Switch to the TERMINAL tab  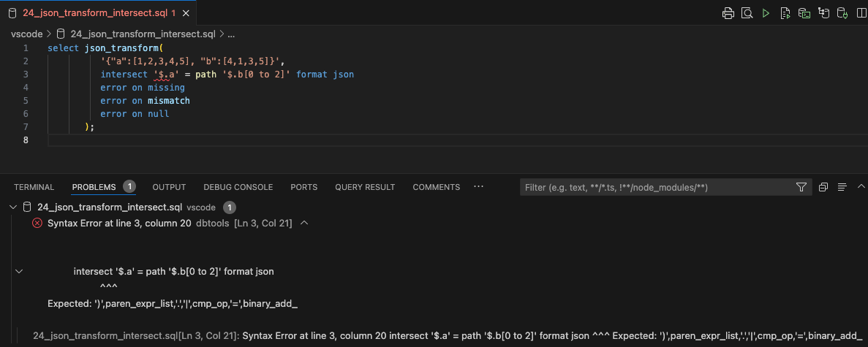coord(34,188)
